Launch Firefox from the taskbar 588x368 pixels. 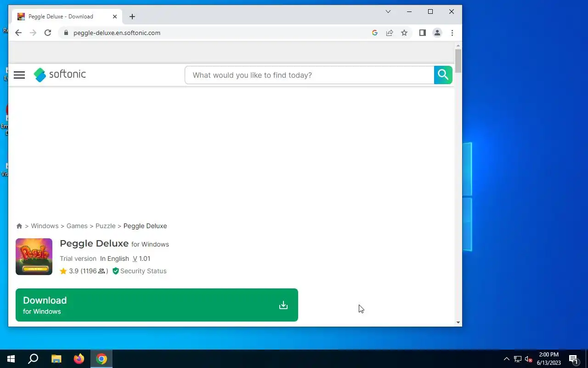(79, 359)
